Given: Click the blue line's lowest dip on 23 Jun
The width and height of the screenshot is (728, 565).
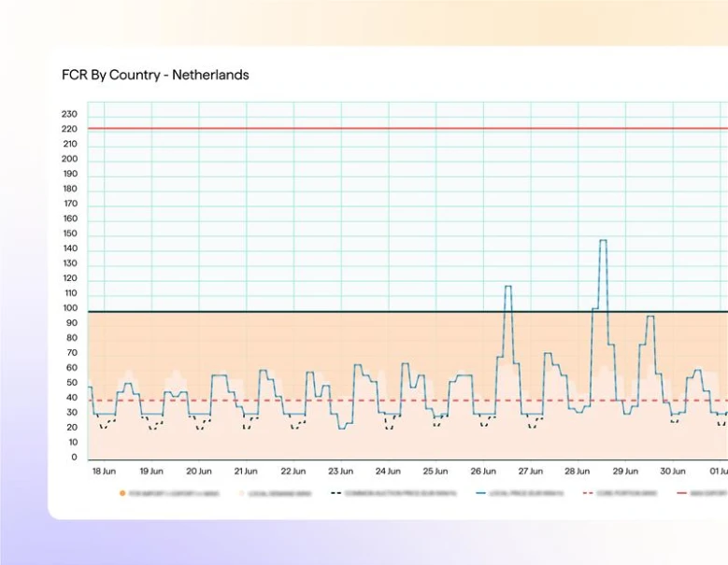Looking at the screenshot, I should (x=342, y=428).
